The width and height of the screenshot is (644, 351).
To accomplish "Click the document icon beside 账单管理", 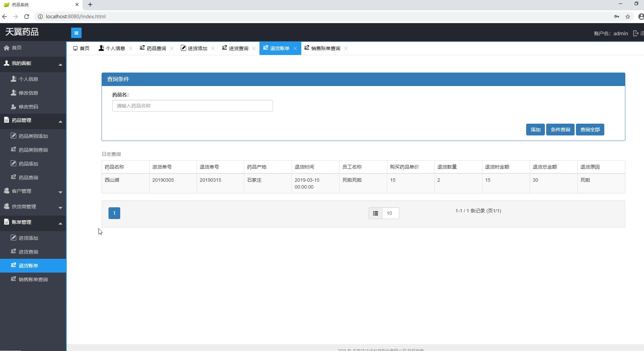I will tap(7, 222).
